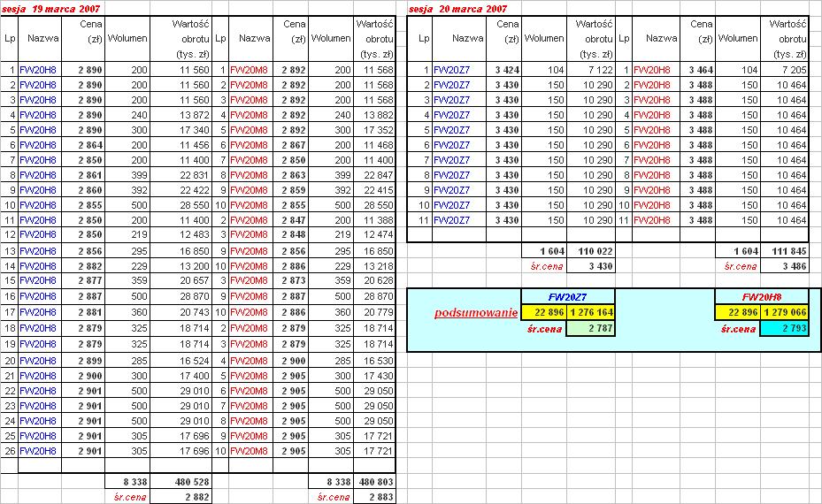Select price cell 2 877

tap(83, 281)
